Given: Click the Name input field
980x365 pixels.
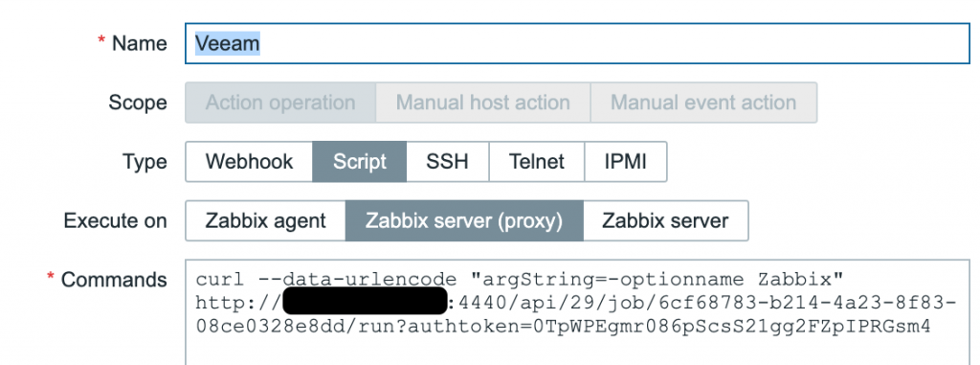Looking at the screenshot, I should (x=577, y=43).
